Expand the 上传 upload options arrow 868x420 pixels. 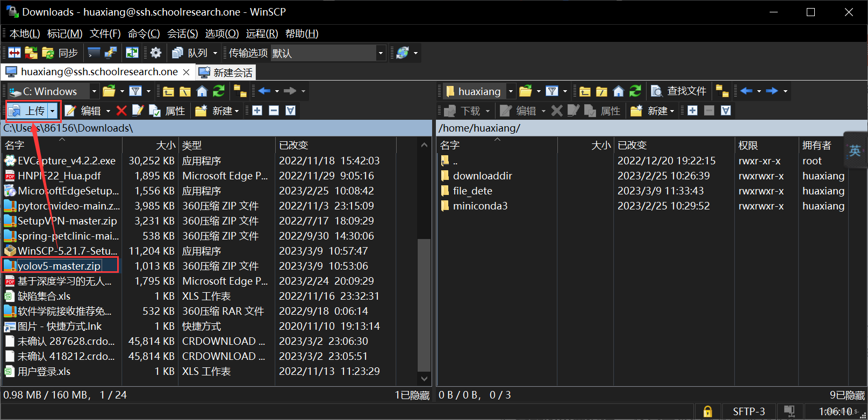[53, 111]
